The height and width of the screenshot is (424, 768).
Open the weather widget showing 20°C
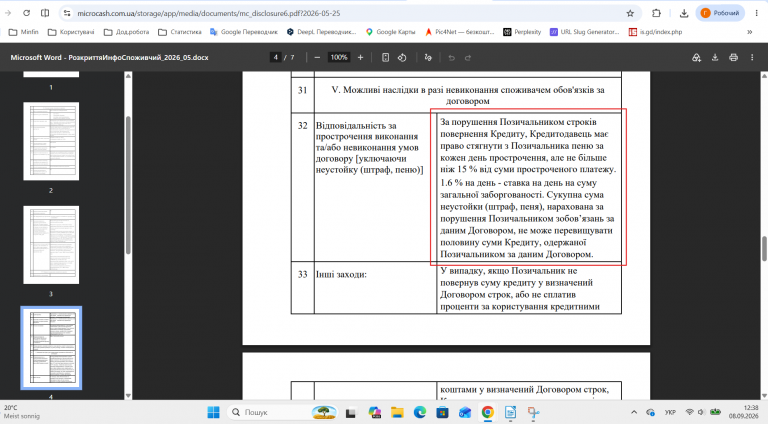(22, 412)
